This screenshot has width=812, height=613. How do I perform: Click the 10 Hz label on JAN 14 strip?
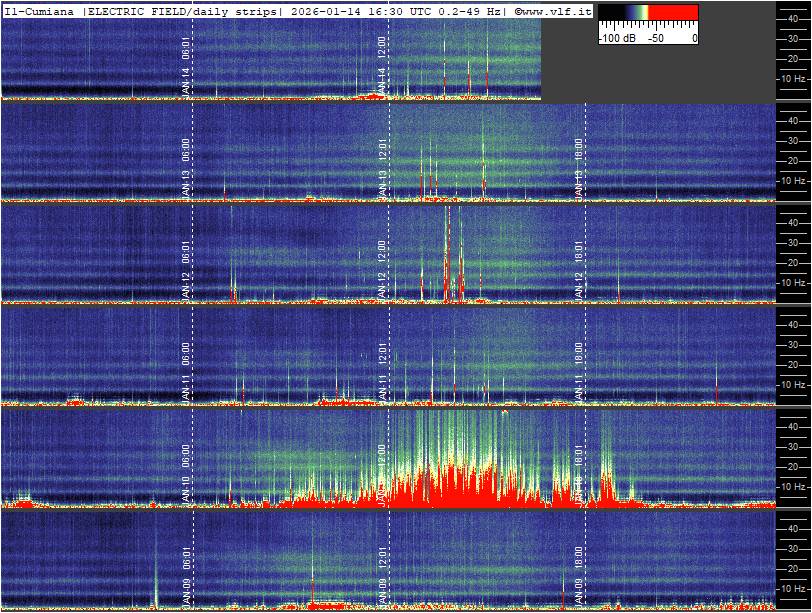click(x=793, y=78)
